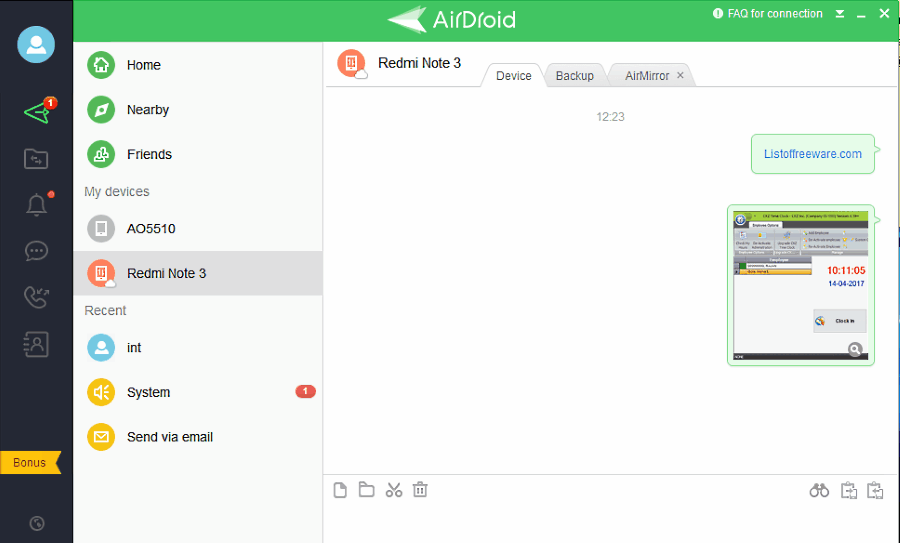Click the send file icon
Viewport: 900px width, 543px height.
(340, 490)
